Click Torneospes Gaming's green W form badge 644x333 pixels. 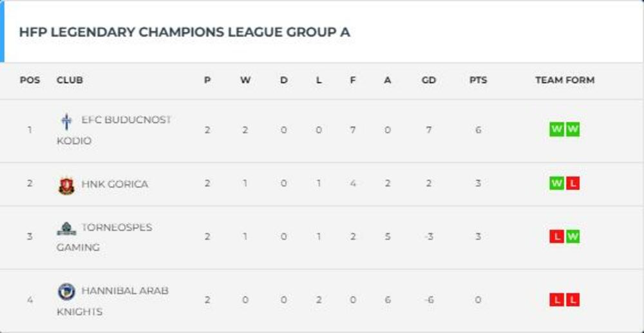573,236
